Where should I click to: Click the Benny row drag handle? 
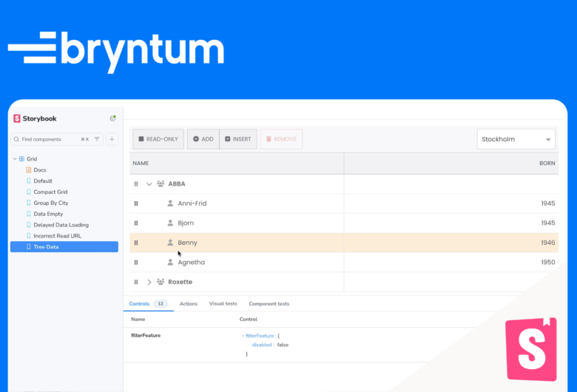click(x=136, y=243)
